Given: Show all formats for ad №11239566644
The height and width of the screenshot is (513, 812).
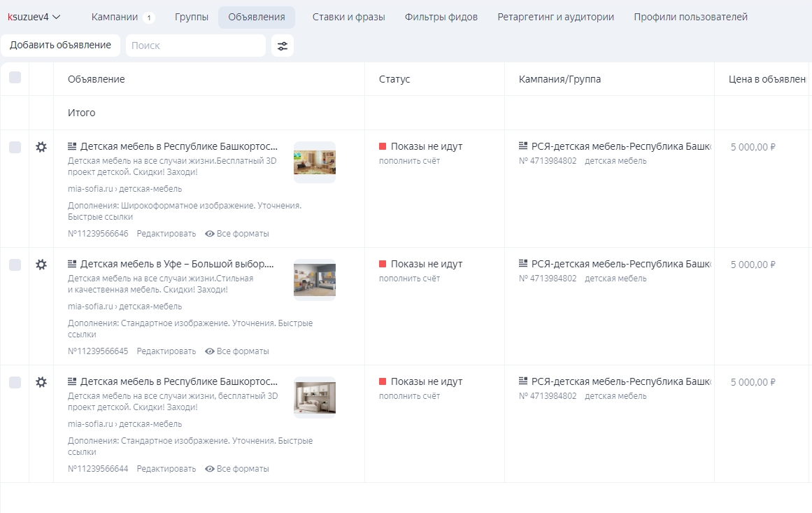Looking at the screenshot, I should pyautogui.click(x=237, y=469).
